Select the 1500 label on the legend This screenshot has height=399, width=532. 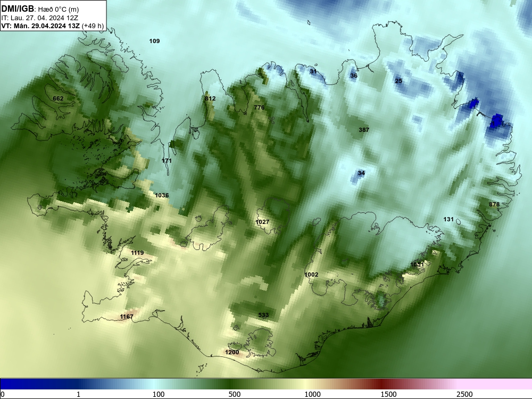point(388,394)
